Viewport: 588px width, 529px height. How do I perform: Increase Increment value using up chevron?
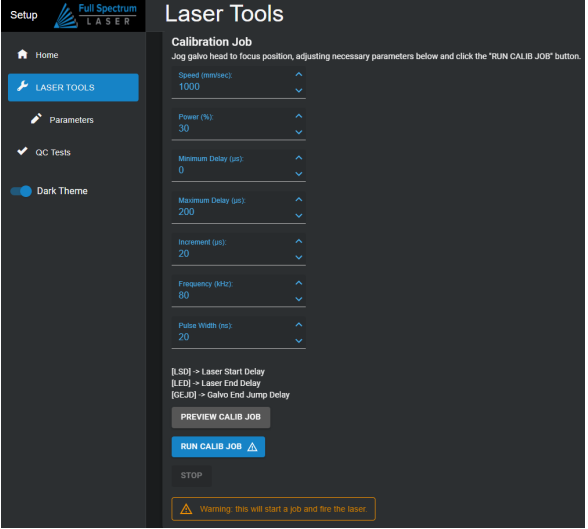click(x=300, y=241)
